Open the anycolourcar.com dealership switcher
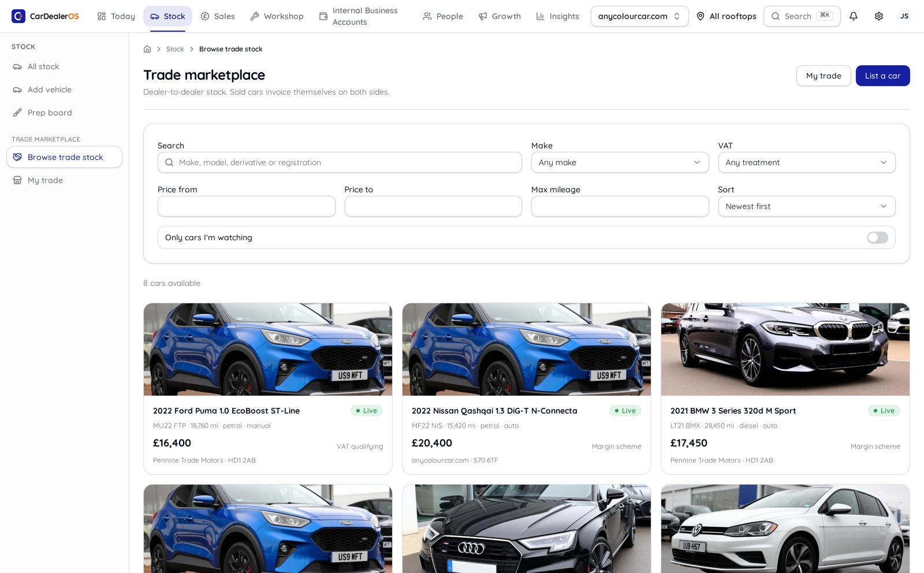Screen dimensions: 924x573 [x=639, y=16]
